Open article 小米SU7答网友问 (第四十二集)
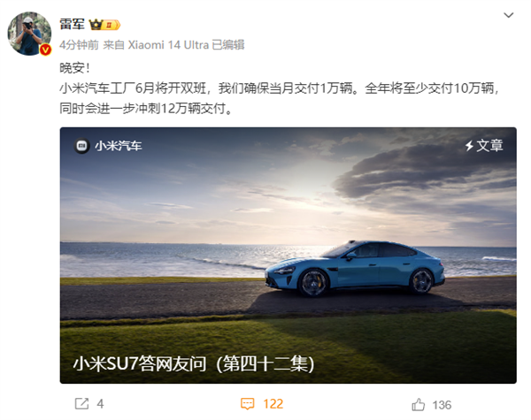Viewport: 531px width, 420px height. [194, 364]
